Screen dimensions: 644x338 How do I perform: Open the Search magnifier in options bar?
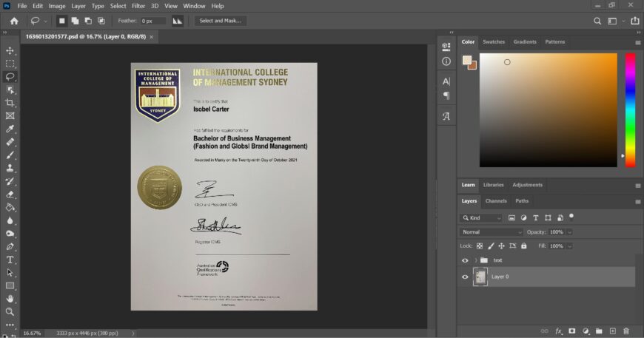[x=597, y=21]
